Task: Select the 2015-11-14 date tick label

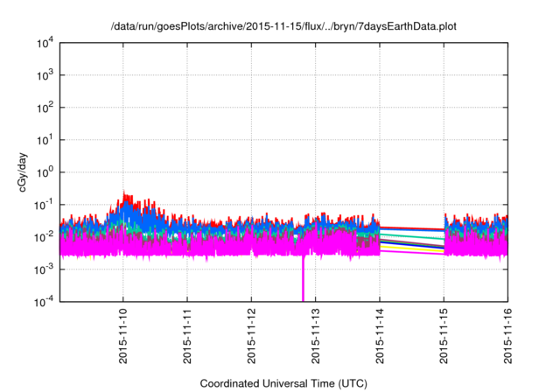Action: [x=379, y=339]
